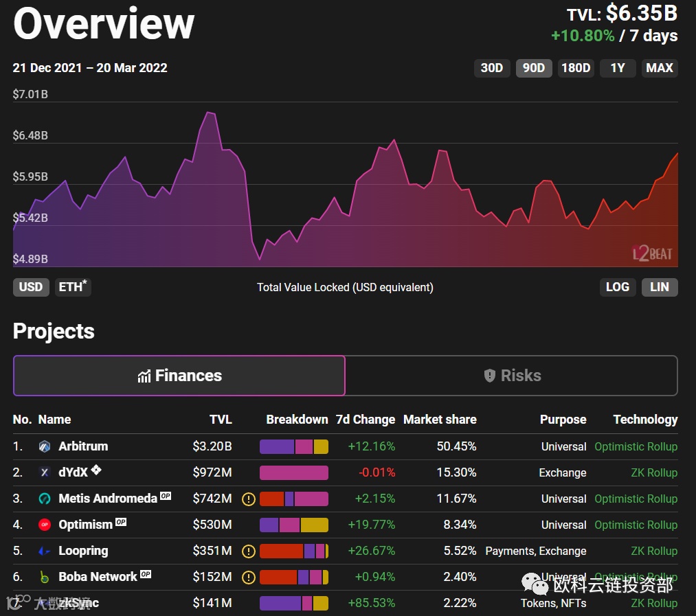This screenshot has width=696, height=616.
Task: Click Arbitrum's Optimistic Rollup technology label
Action: point(636,447)
